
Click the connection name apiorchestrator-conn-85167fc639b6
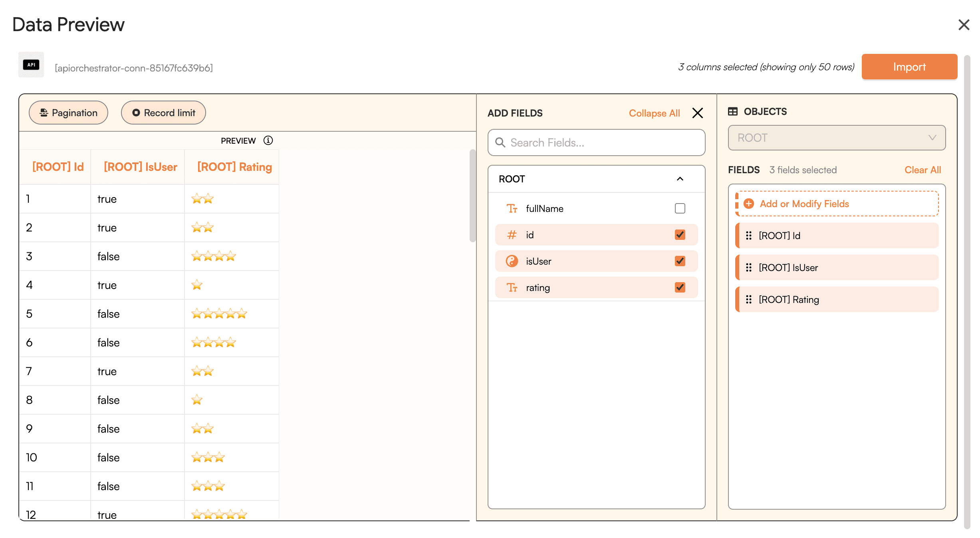tap(134, 68)
